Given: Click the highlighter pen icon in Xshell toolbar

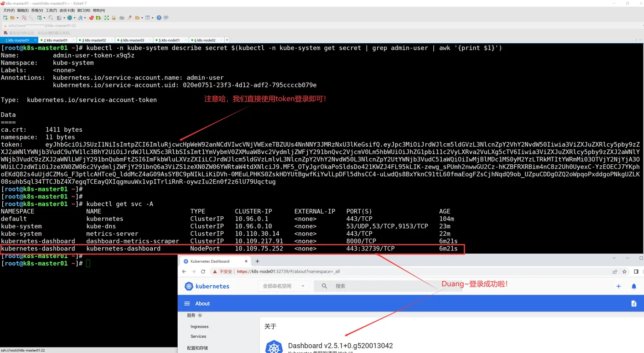Looking at the screenshot, I should point(129,18).
